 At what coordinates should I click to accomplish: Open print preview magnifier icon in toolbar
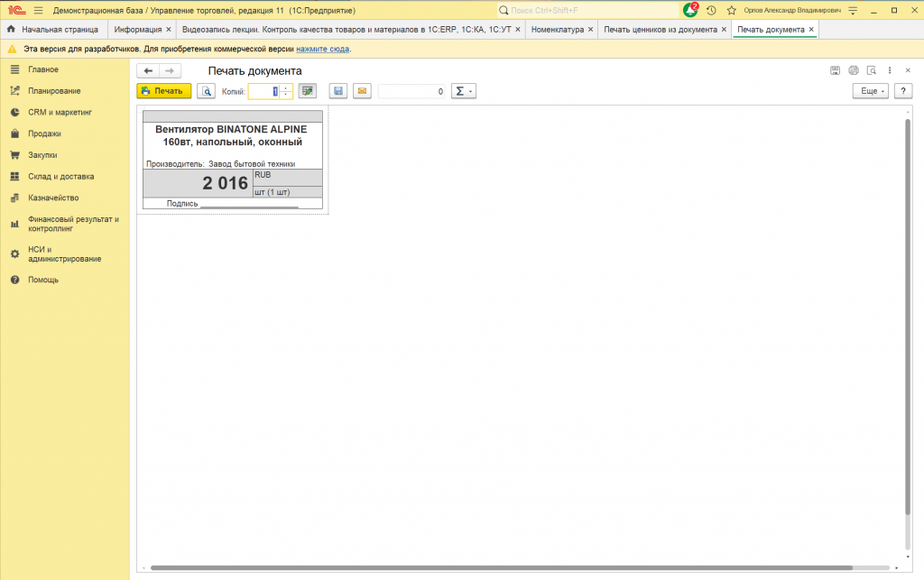coord(206,91)
